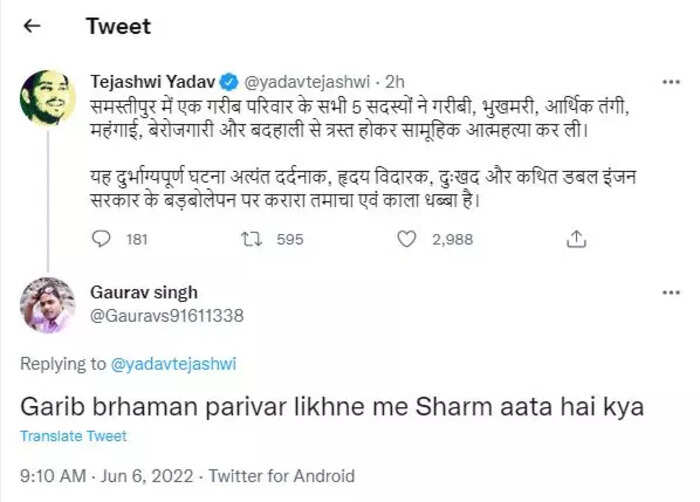Click the Tejashwi Yadav display name
Viewport: 700px width, 502px height.
(x=153, y=82)
